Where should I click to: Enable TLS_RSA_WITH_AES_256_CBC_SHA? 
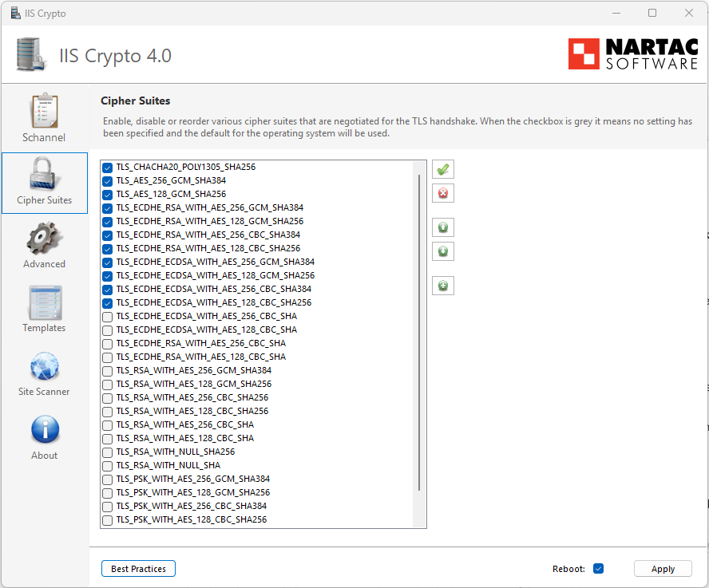[107, 425]
